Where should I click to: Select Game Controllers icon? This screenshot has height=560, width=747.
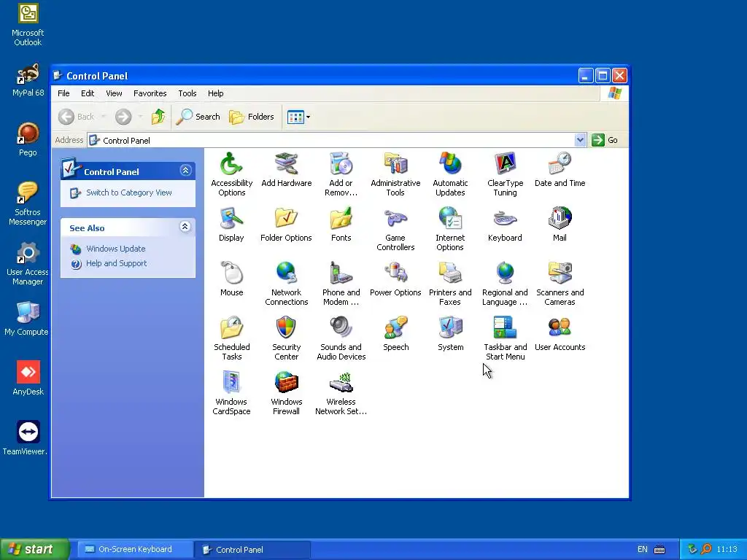(395, 228)
